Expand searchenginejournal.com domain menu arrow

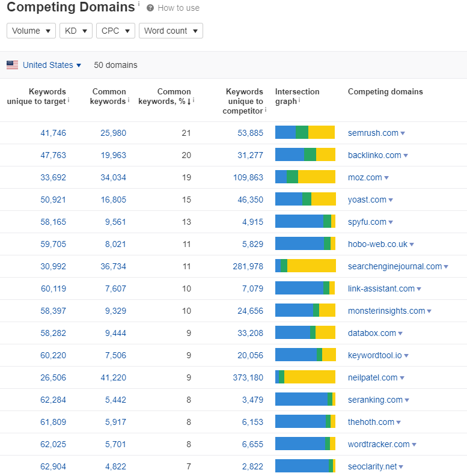(446, 266)
